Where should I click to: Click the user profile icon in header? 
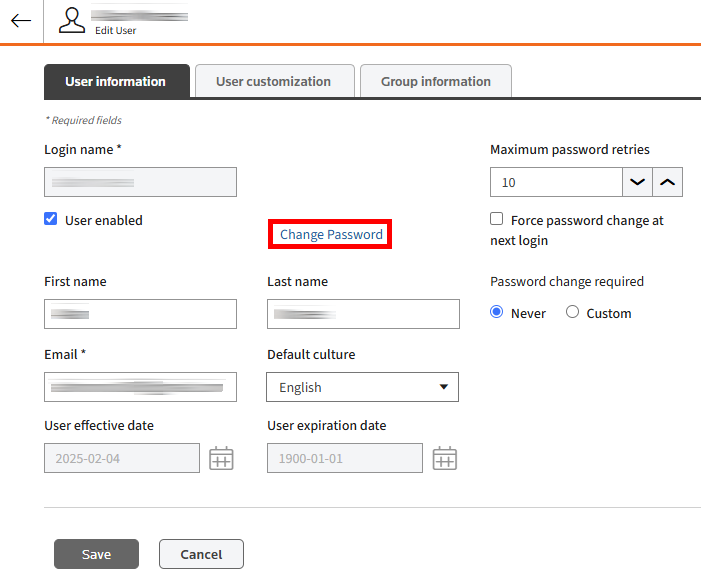72,21
